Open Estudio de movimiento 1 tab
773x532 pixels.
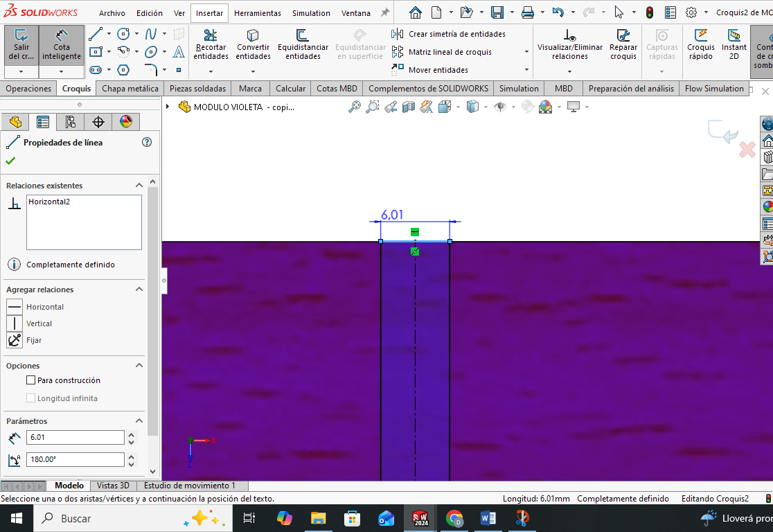tap(189, 486)
